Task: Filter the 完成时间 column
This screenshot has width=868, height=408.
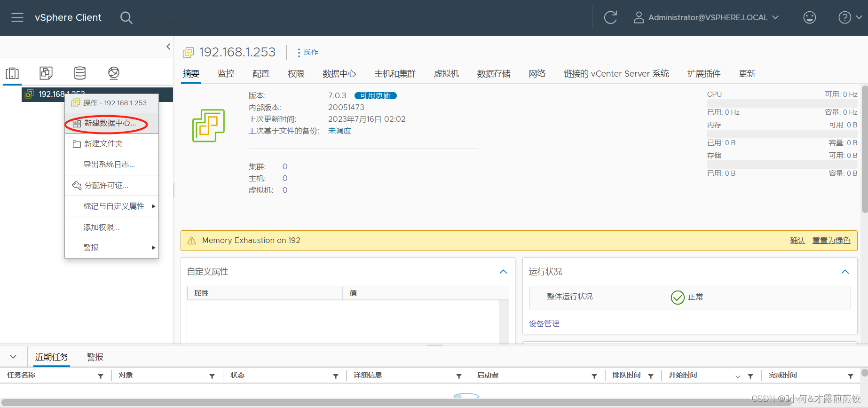Action: (851, 376)
